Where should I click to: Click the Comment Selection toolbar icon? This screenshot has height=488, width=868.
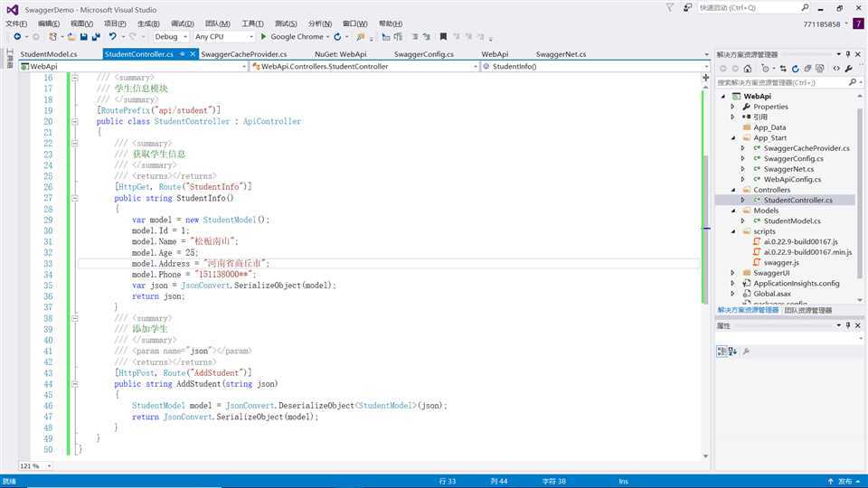click(415, 36)
